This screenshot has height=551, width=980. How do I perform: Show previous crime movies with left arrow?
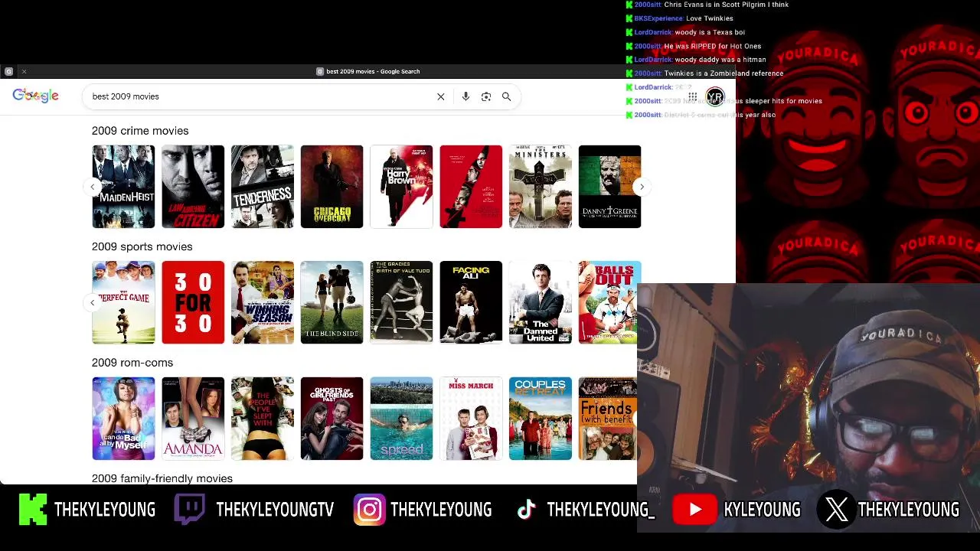point(93,187)
